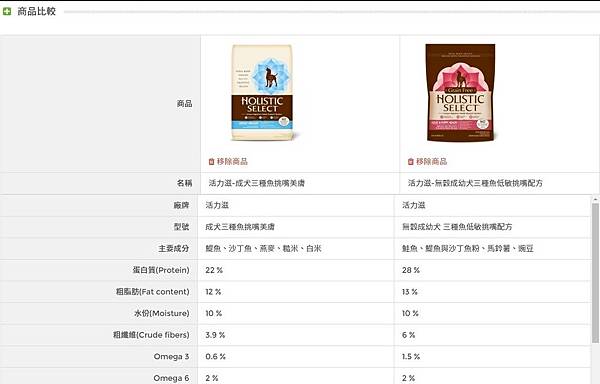
Task: Click the 商品 row label
Action: [x=184, y=104]
